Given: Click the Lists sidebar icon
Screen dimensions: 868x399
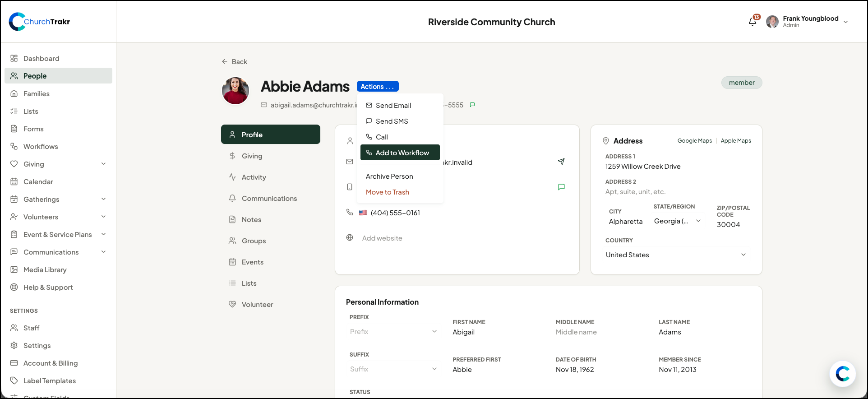Looking at the screenshot, I should 14,111.
